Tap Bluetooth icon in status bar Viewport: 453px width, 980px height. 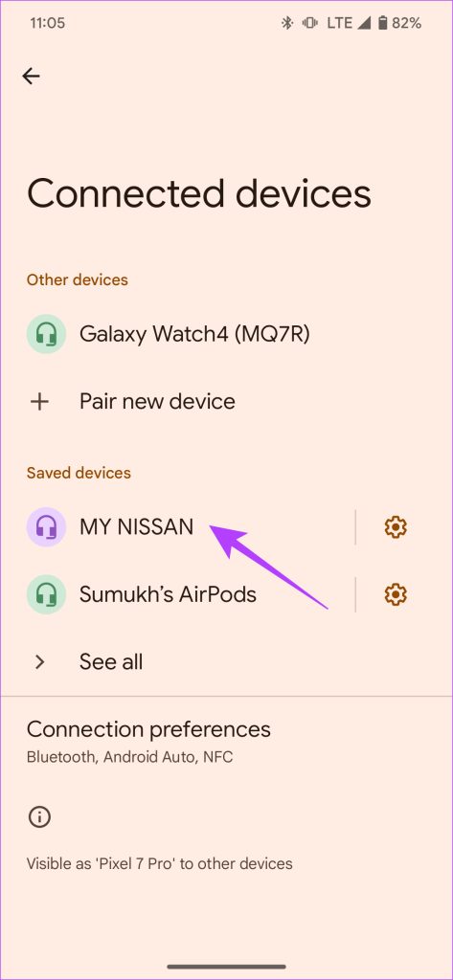pos(287,24)
